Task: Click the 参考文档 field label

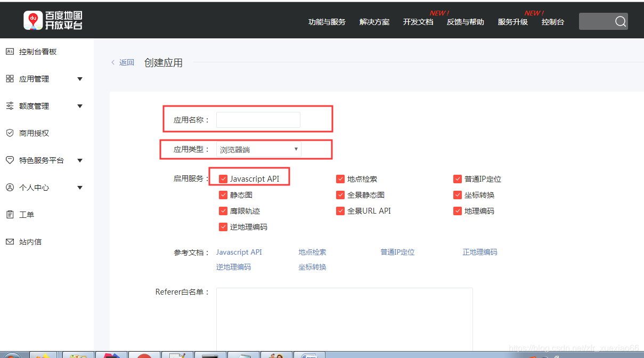Action: 192,253
